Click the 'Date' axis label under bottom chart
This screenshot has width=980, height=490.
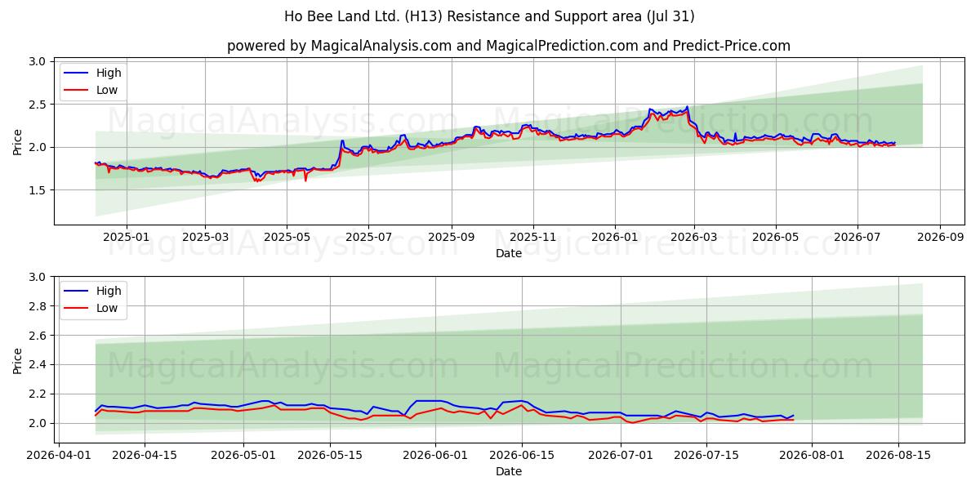pos(509,472)
